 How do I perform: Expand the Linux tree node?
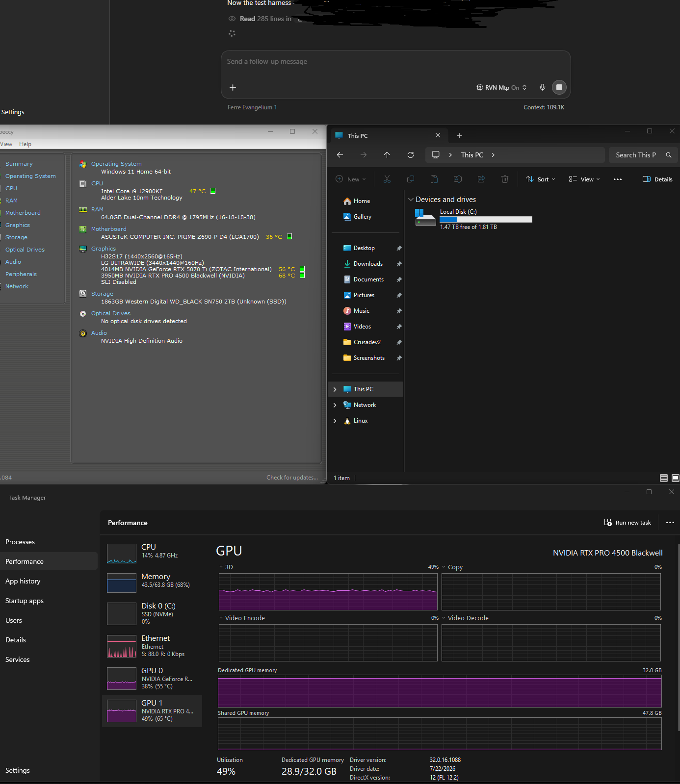click(x=335, y=421)
